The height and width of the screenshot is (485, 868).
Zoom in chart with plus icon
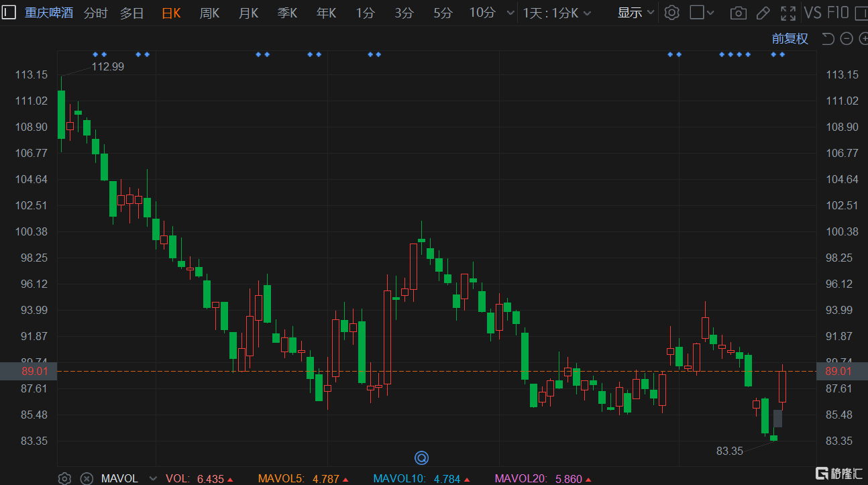tap(863, 38)
